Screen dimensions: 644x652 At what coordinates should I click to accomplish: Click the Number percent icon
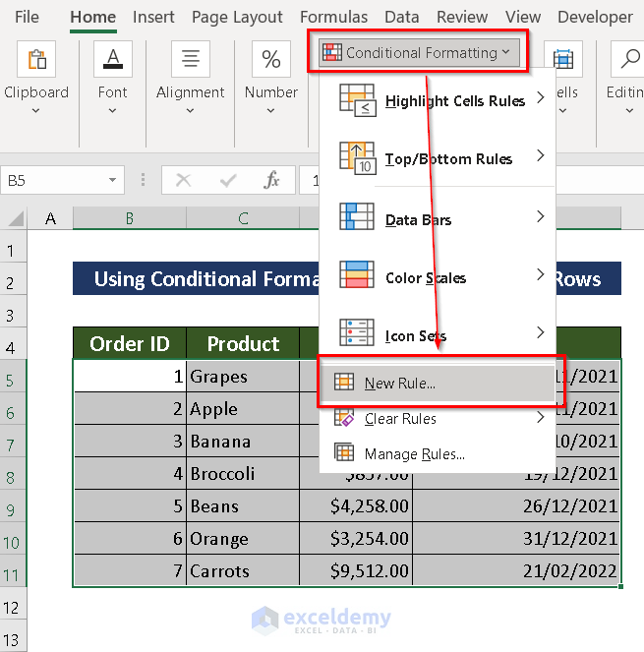tap(270, 59)
